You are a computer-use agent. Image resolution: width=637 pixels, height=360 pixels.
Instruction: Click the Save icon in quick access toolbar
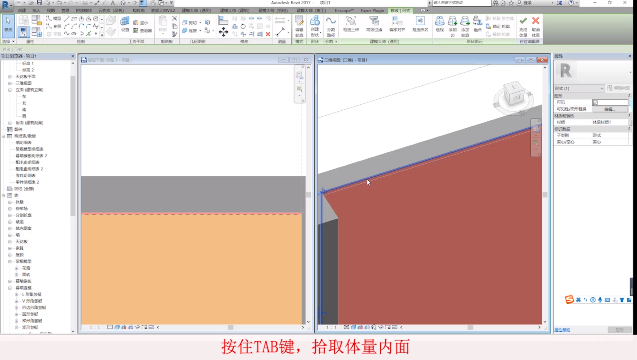(x=39, y=2)
